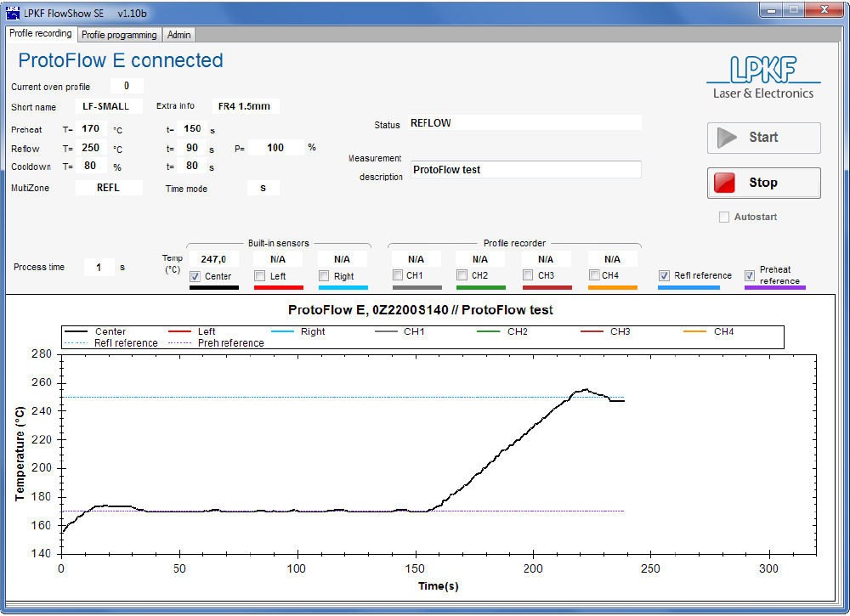Image resolution: width=850 pixels, height=616 pixels.
Task: Click the green CH2 color bar
Action: (x=480, y=288)
